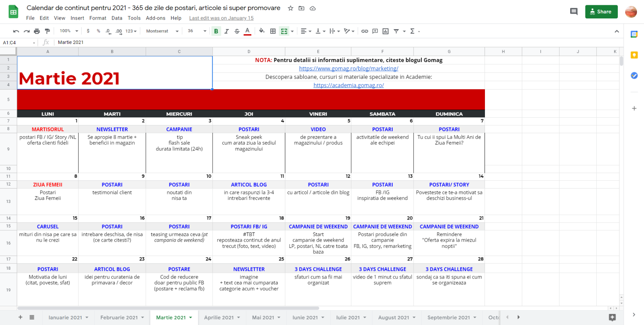Open the font size 36 dropdown
This screenshot has height=325, width=644.
[197, 31]
